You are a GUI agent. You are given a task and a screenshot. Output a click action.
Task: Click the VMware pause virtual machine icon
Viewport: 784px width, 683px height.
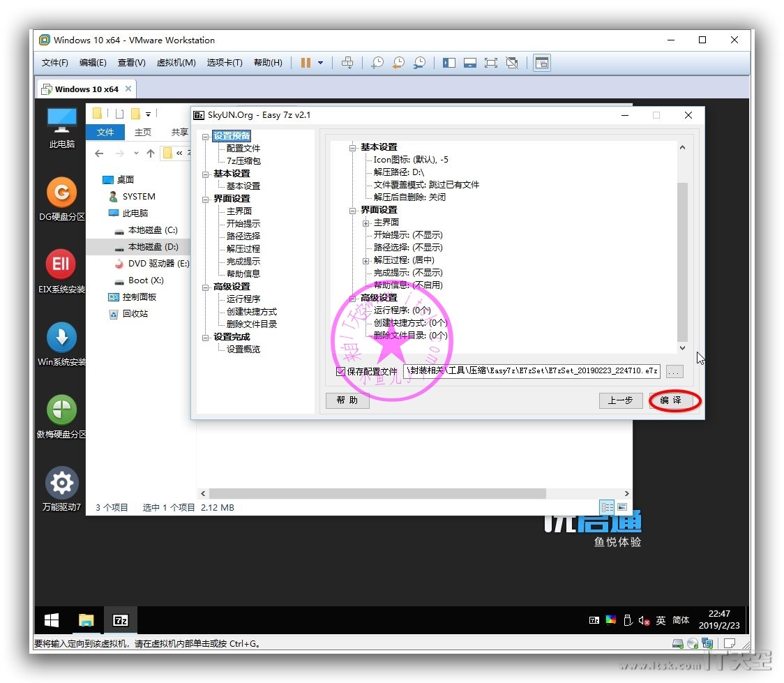[306, 63]
